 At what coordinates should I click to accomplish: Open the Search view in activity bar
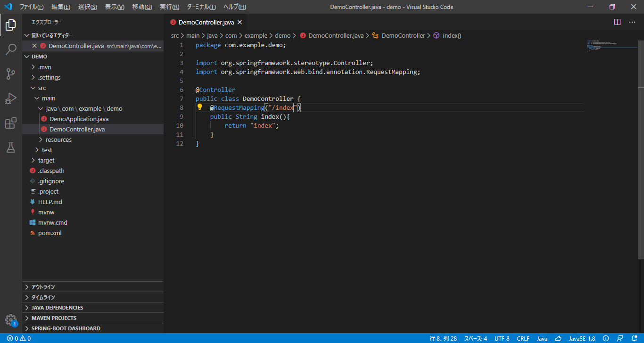[x=11, y=49]
